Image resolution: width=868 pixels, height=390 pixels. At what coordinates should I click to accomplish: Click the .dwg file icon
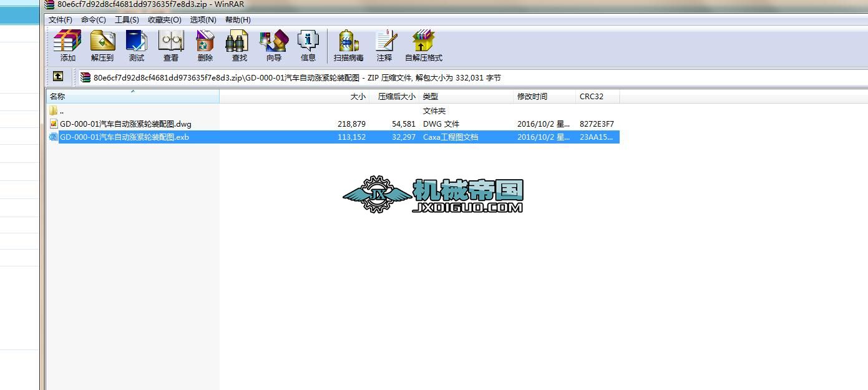coord(54,124)
